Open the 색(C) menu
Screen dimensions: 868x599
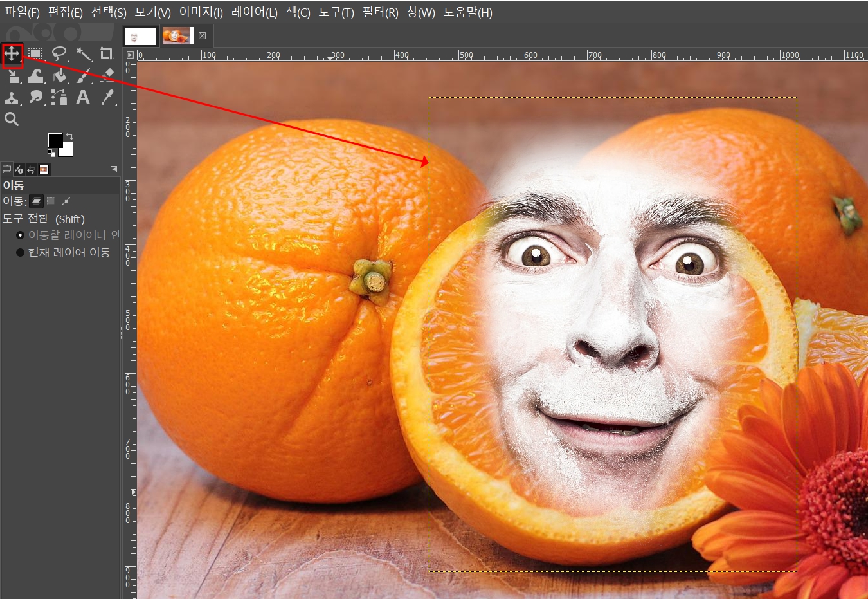[298, 12]
